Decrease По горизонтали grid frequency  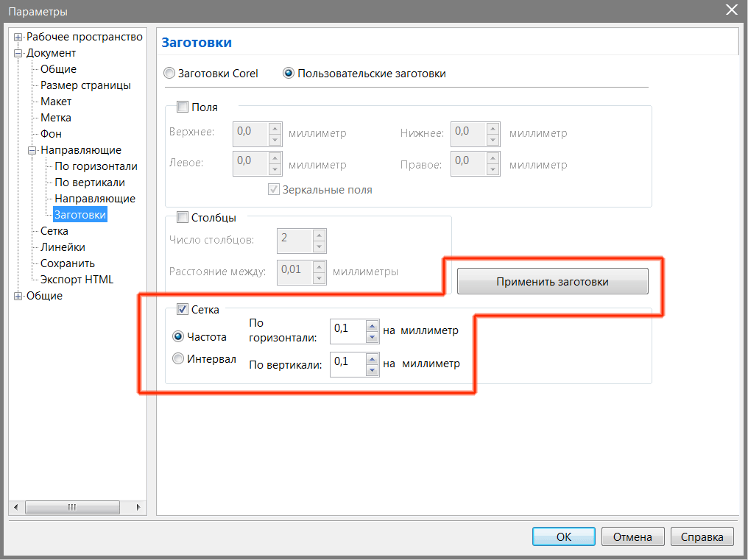point(372,337)
